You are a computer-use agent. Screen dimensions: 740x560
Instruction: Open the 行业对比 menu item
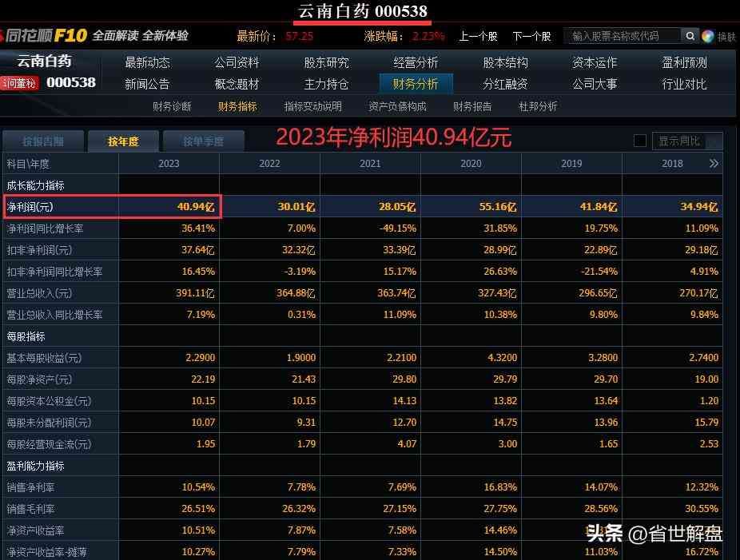[684, 84]
